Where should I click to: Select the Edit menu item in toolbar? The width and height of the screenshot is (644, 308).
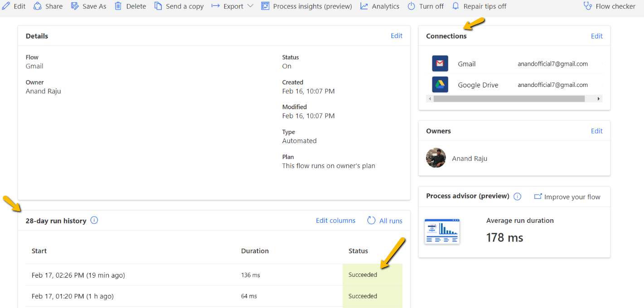(x=14, y=6)
